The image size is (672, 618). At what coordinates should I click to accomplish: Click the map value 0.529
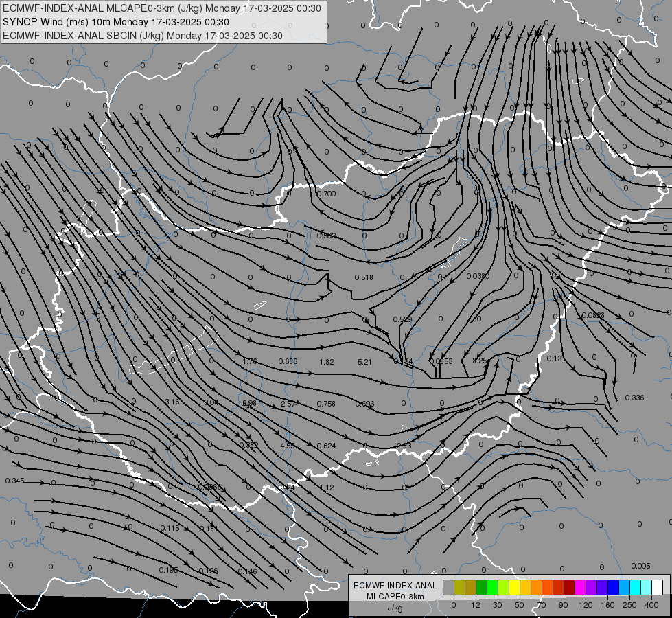402,319
